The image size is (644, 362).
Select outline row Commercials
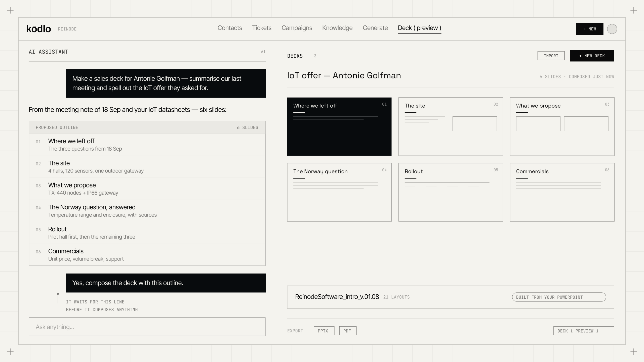point(147,255)
